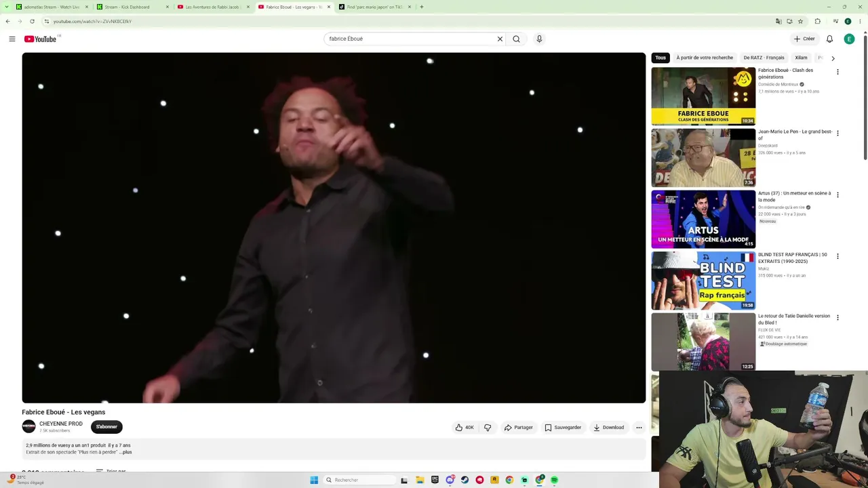Open options for Clash des générations video
Image resolution: width=868 pixels, height=488 pixels.
click(837, 72)
